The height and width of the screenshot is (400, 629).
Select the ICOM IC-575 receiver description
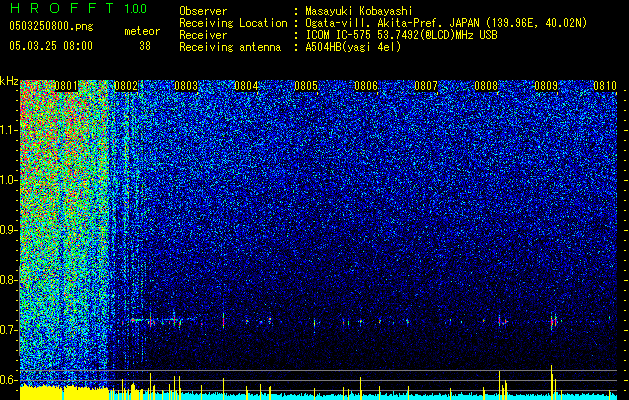(x=401, y=35)
